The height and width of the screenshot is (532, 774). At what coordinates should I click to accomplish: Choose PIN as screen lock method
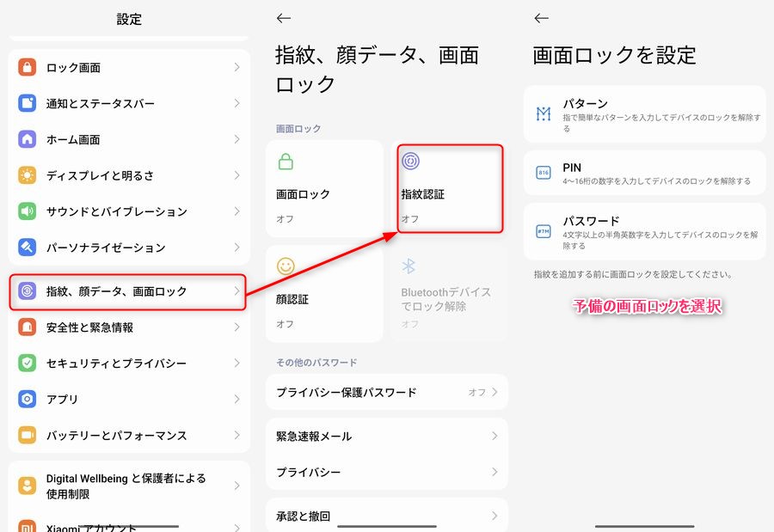point(644,173)
